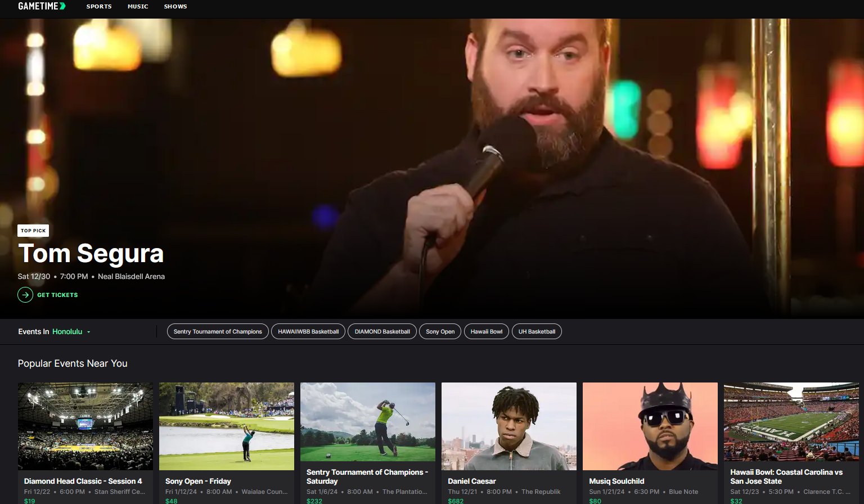Screen dimensions: 864x504
Task: Select the Hawaii Bowl chip
Action: [x=487, y=332]
